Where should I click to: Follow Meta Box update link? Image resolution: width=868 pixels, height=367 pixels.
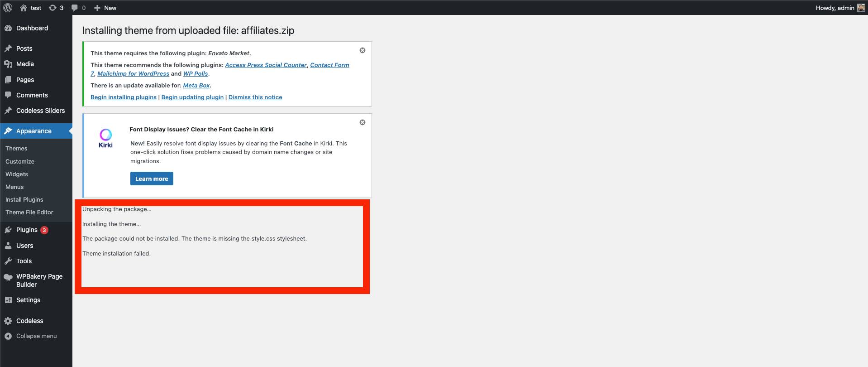196,85
